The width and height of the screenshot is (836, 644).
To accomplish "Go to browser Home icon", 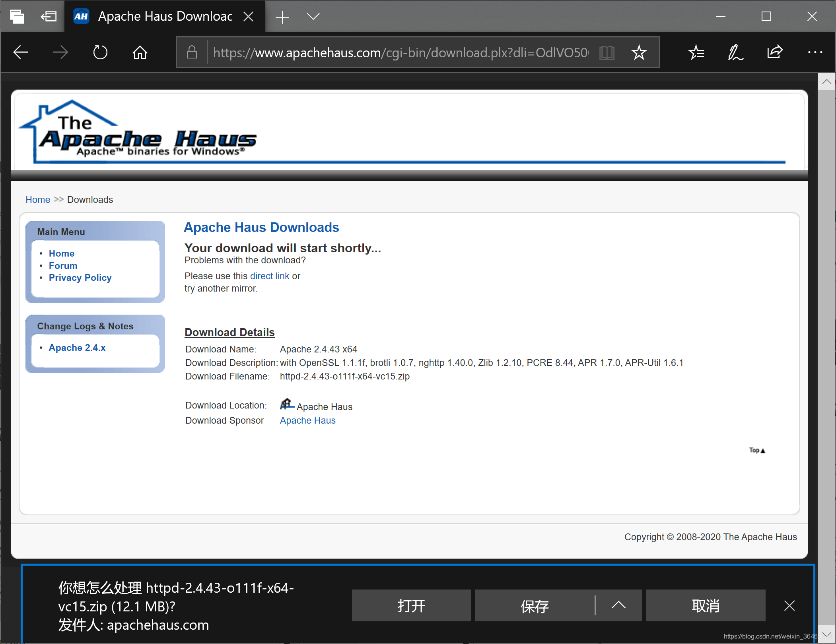I will point(140,52).
